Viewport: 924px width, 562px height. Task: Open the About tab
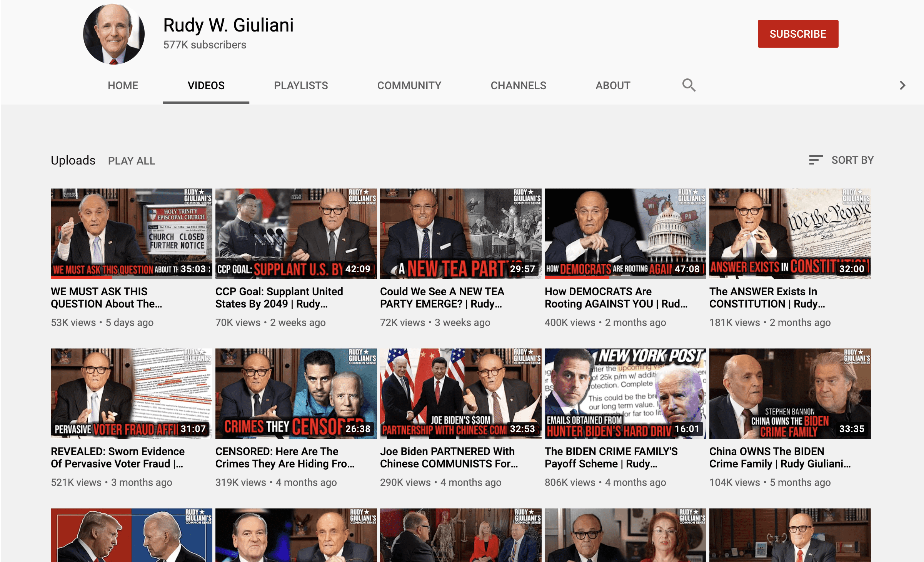point(613,85)
